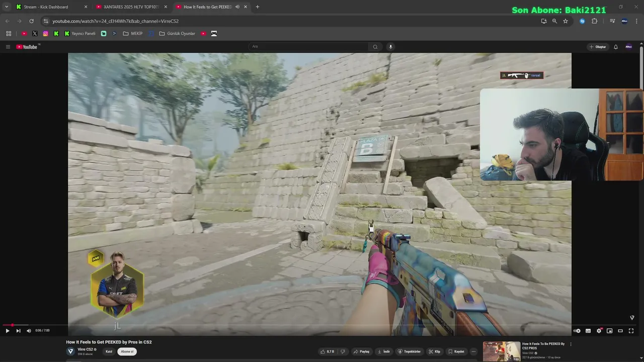Open the Virre CS2 channel avatar

tap(71, 351)
